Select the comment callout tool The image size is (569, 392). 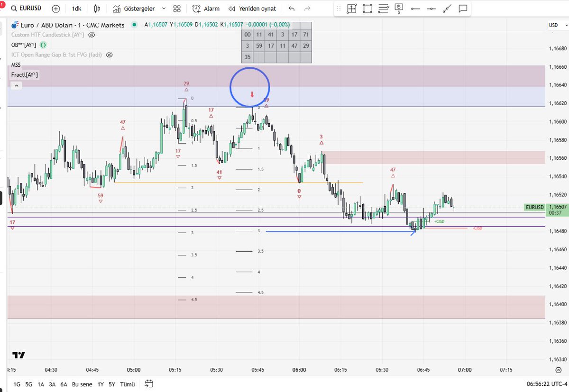(463, 9)
